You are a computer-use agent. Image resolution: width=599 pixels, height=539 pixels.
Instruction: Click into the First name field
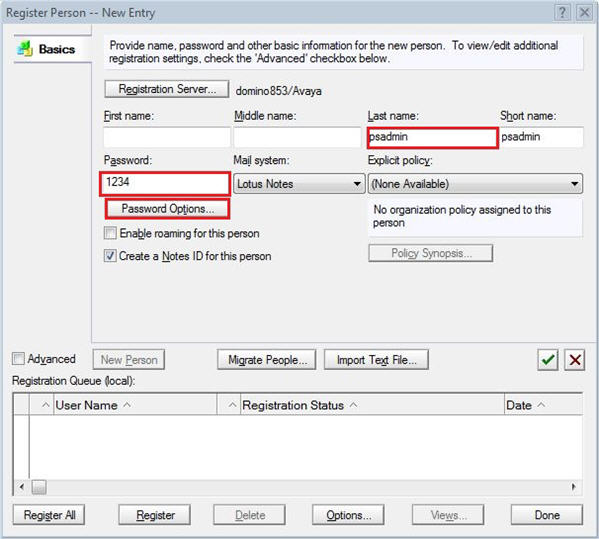click(x=167, y=137)
